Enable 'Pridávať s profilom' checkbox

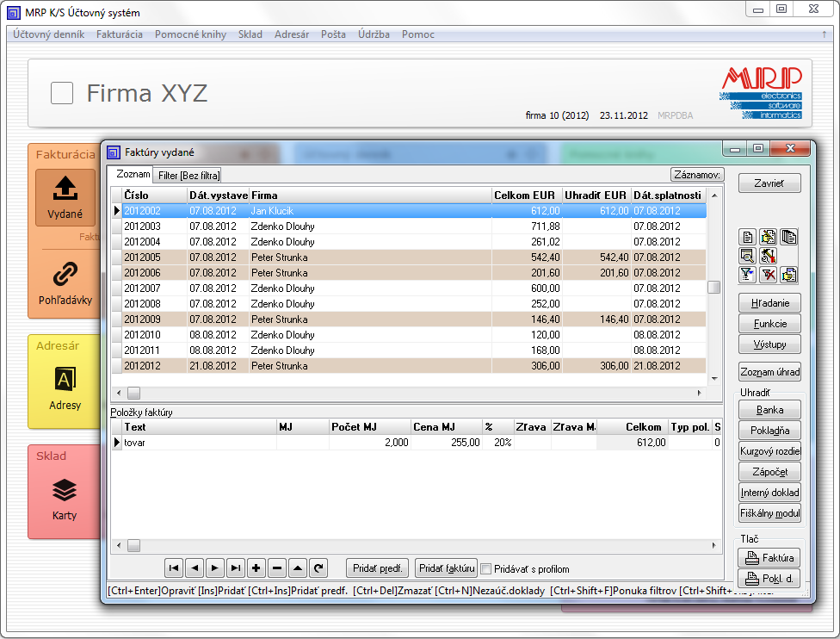pyautogui.click(x=487, y=568)
